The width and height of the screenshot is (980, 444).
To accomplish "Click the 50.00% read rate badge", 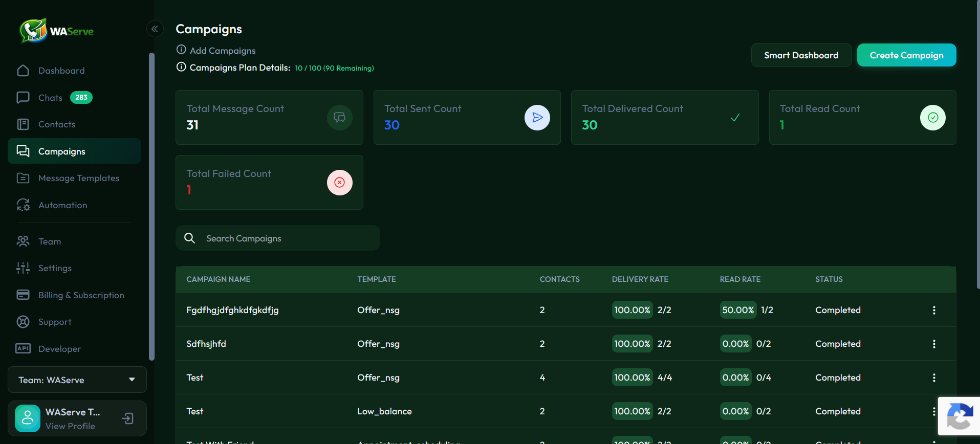I will [738, 310].
